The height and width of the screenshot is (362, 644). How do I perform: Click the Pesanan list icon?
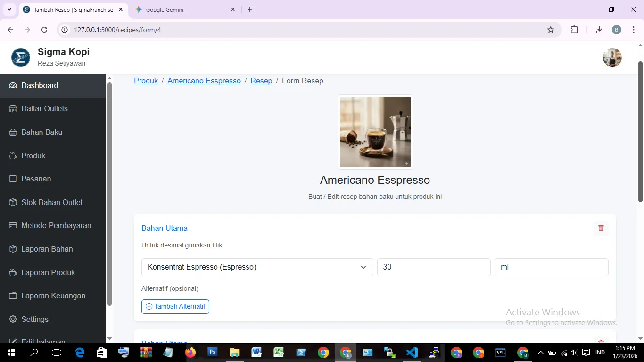coord(13,179)
